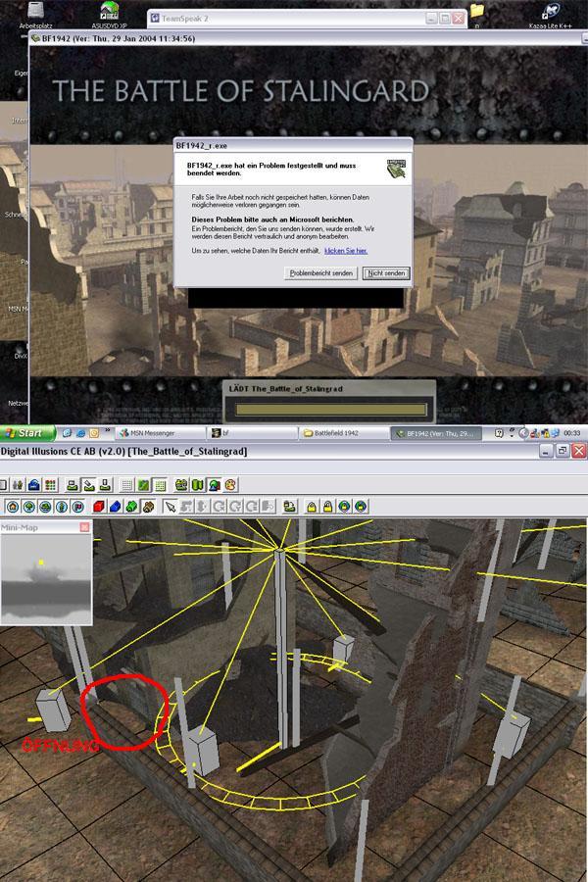Click the right yellow padlock icon

(x=327, y=507)
